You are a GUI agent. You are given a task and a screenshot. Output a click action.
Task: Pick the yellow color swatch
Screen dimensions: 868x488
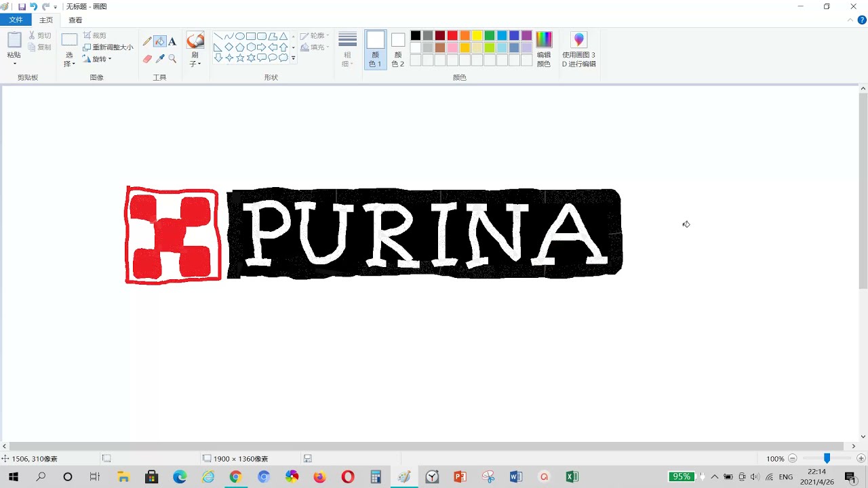(x=477, y=35)
